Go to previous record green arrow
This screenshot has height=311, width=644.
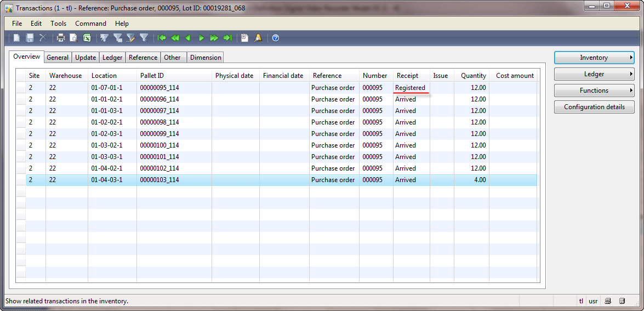coord(187,38)
